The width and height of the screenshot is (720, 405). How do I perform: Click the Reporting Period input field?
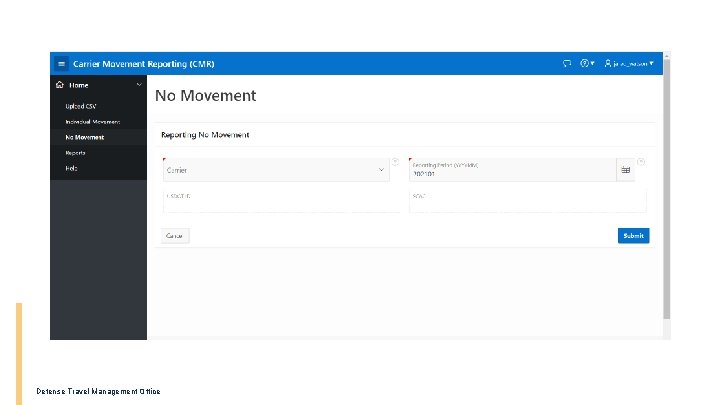pos(512,170)
